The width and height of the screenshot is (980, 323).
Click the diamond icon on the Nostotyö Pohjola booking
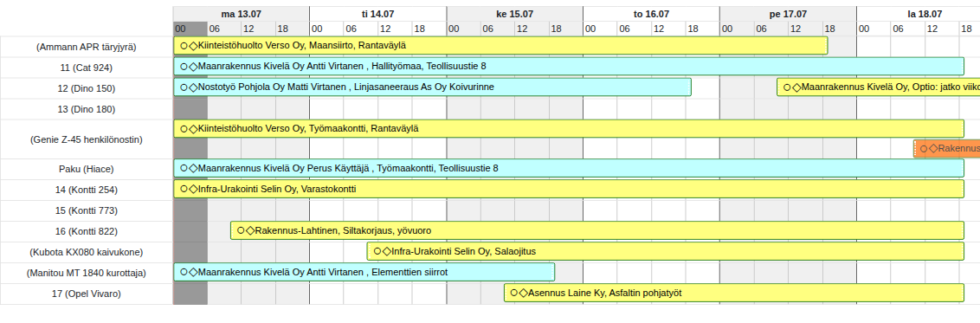pos(193,87)
